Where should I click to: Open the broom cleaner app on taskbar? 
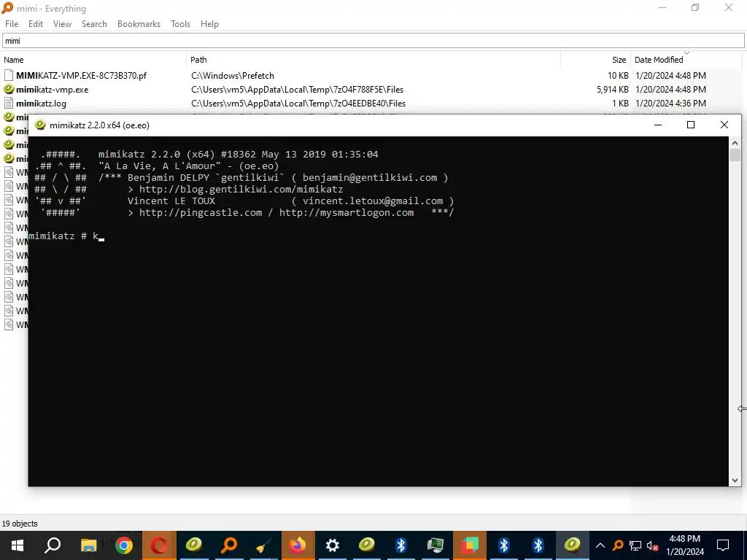tap(264, 545)
